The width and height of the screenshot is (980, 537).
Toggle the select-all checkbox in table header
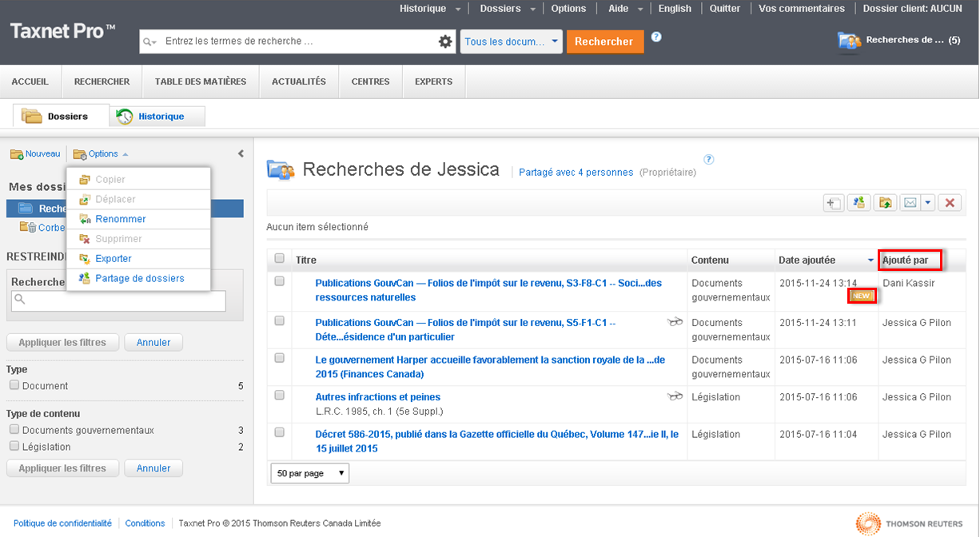pyautogui.click(x=279, y=258)
